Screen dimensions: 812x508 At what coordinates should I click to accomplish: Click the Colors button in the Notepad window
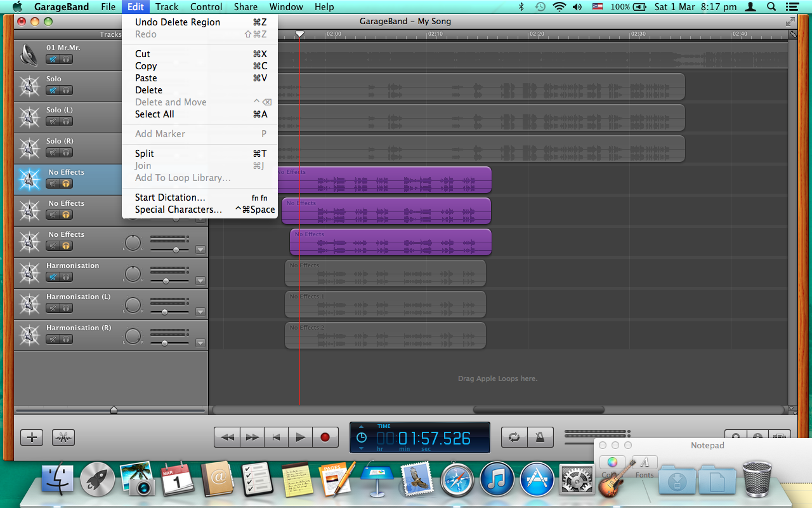(612, 462)
